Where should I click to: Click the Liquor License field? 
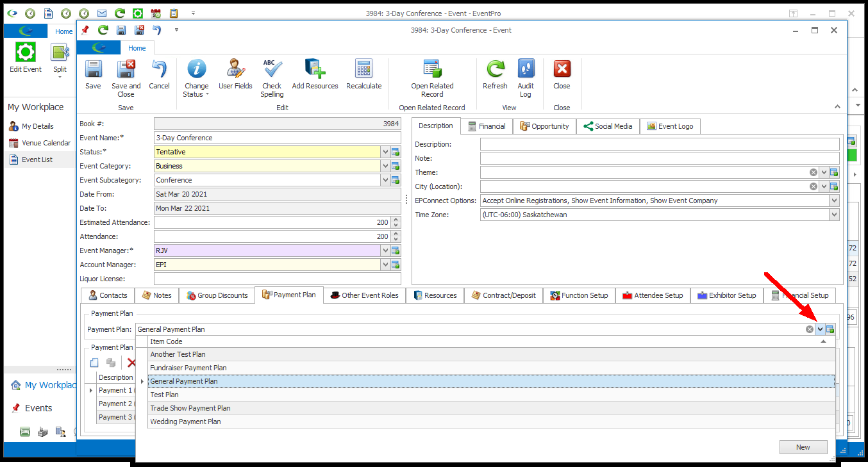pyautogui.click(x=278, y=279)
